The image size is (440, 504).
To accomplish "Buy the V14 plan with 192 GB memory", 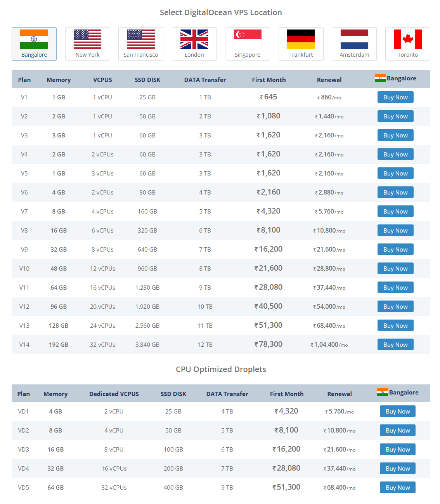I will click(395, 344).
